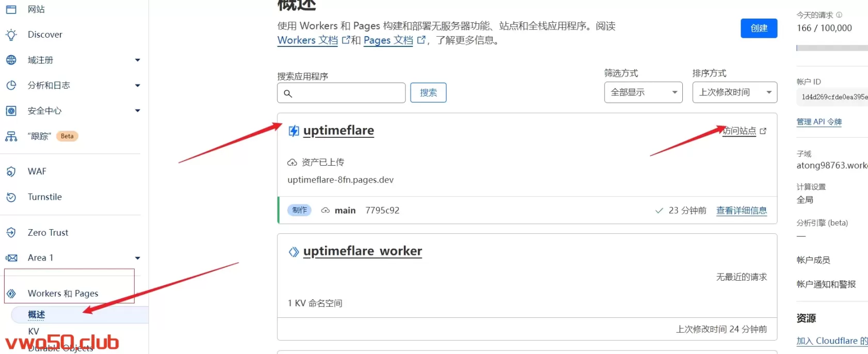Select 概述 under Workers 和 Pages

click(x=37, y=315)
